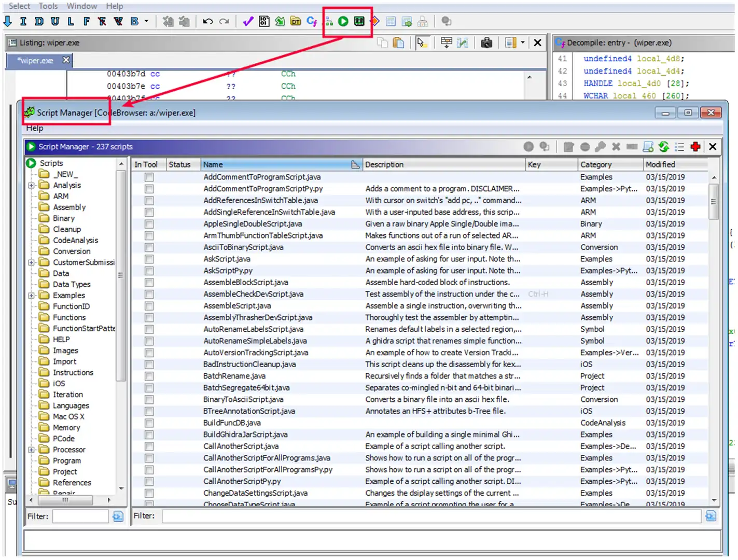Open Script Directories list icon
This screenshot has height=560, width=738.
[x=679, y=147]
